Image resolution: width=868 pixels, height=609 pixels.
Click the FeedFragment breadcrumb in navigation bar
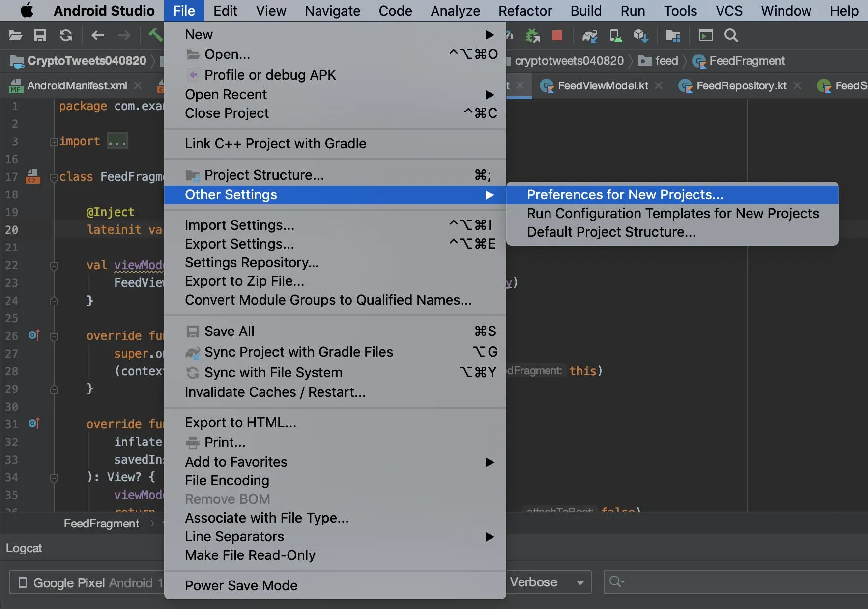(739, 61)
